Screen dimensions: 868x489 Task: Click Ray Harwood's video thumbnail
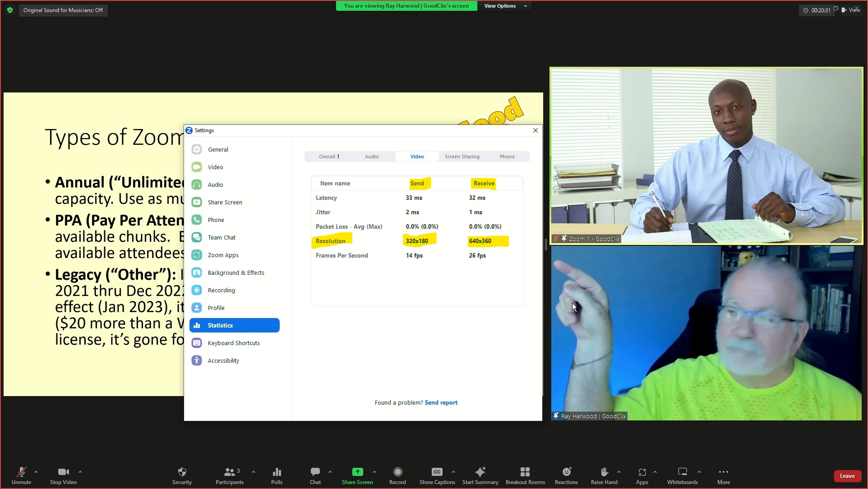(706, 333)
